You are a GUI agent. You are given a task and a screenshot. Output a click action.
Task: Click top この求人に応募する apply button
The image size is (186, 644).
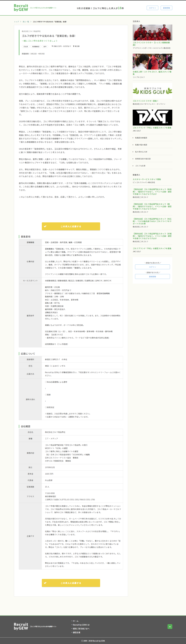coord(71,226)
